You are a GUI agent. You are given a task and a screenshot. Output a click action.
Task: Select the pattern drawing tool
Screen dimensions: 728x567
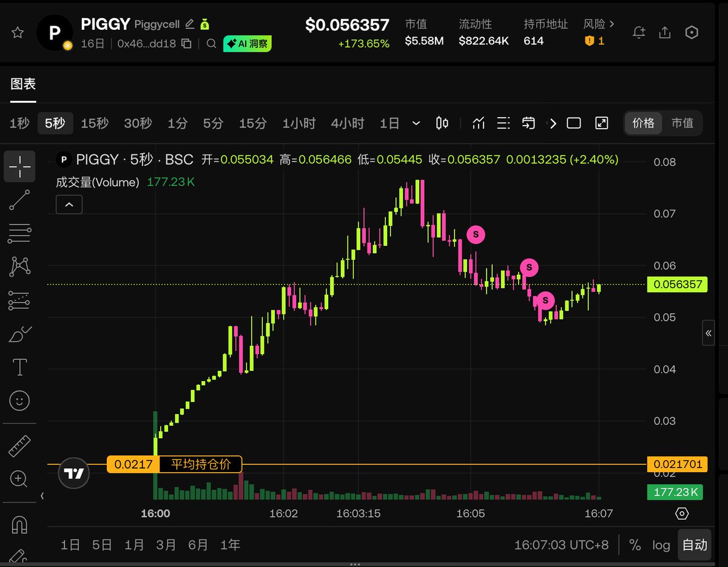(x=19, y=266)
